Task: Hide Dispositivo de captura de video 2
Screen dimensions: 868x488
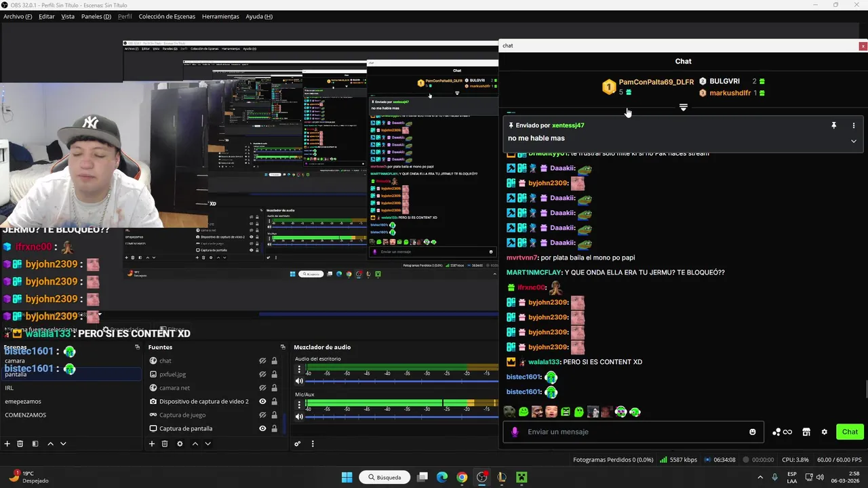Action: click(x=262, y=401)
